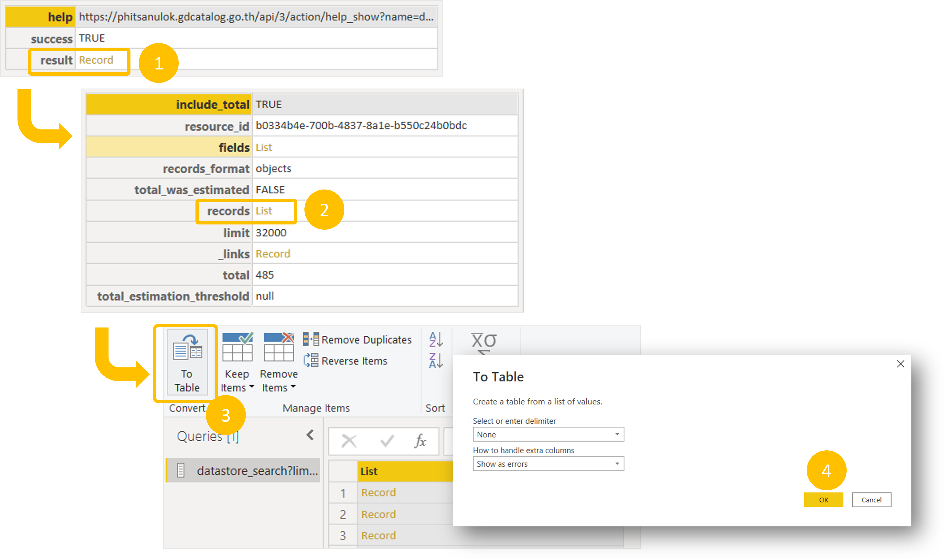Select records_format objects value
The height and width of the screenshot is (560, 945).
(273, 168)
